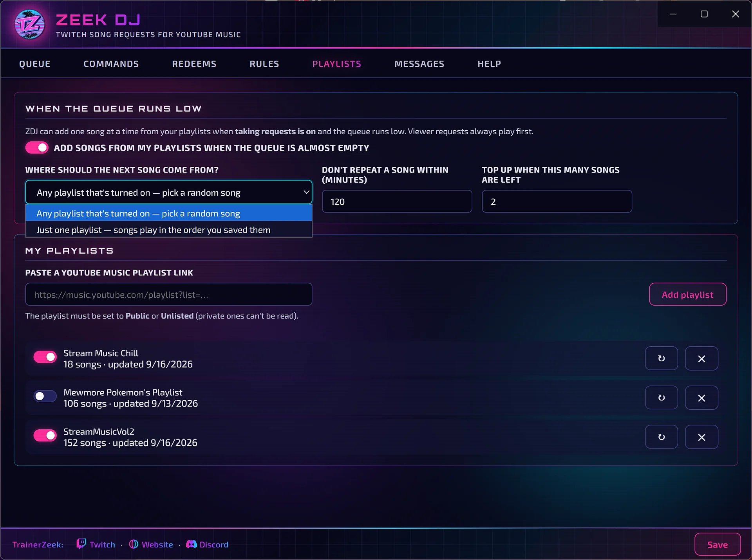Image resolution: width=752 pixels, height=560 pixels.
Task: Select 'Any playlist that's turned on' option
Action: (x=169, y=213)
